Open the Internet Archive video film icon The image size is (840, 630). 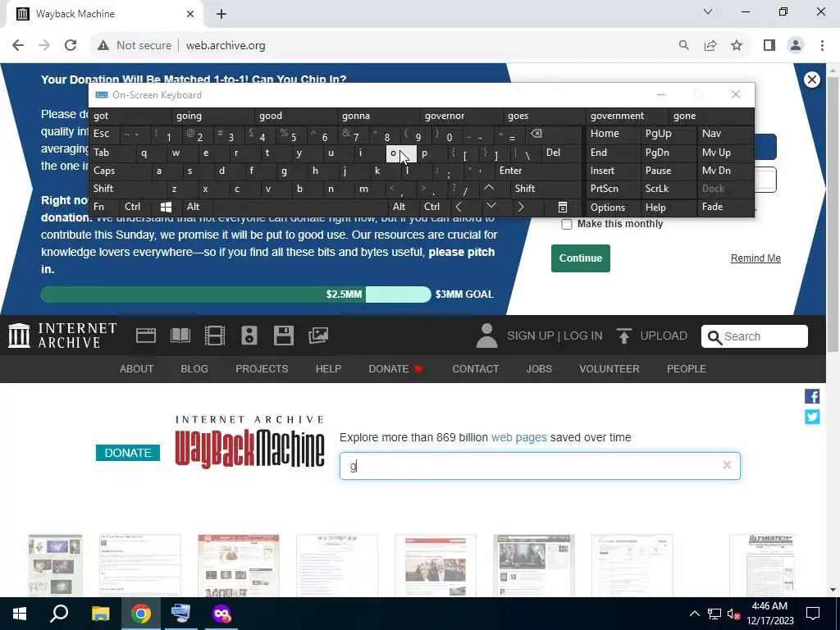[215, 336]
